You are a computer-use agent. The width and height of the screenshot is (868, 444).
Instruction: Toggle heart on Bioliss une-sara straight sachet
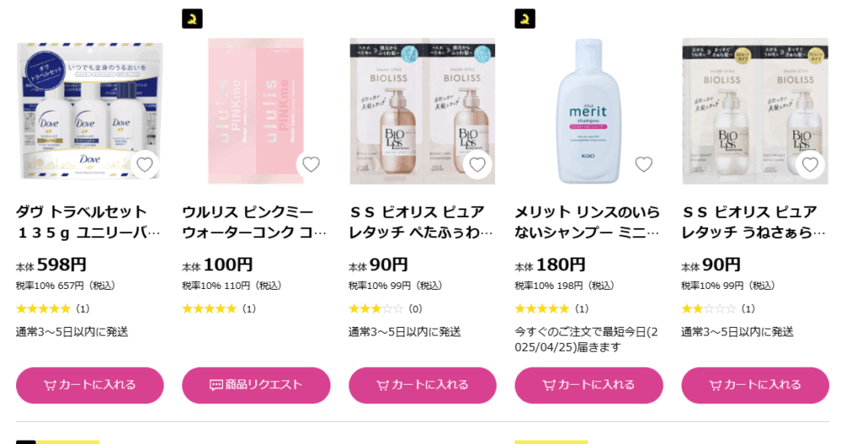[x=810, y=164]
